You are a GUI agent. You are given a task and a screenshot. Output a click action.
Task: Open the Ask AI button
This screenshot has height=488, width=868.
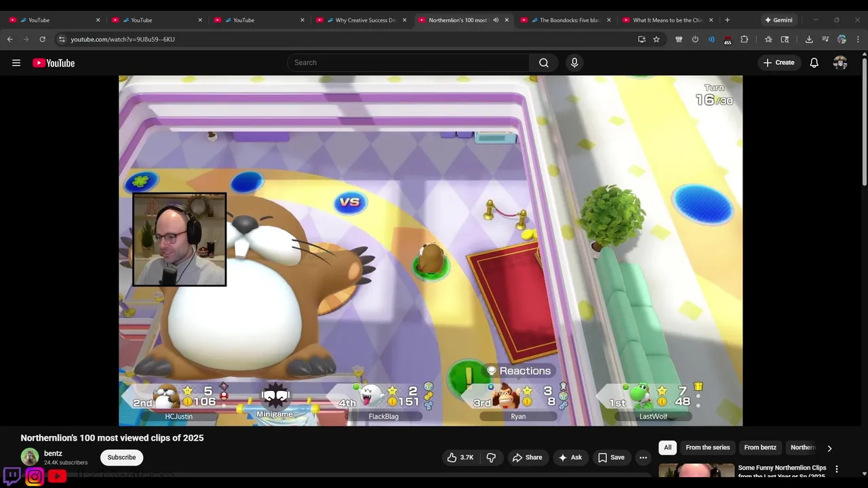coord(570,457)
